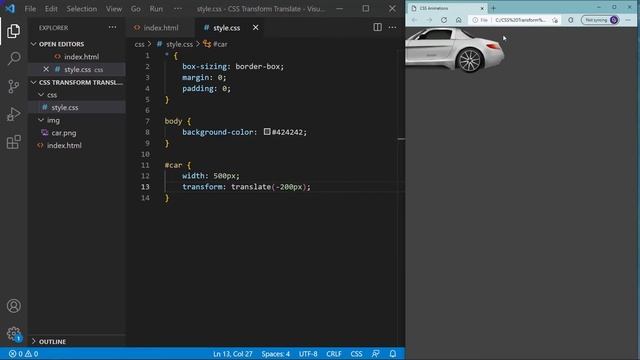Click the box-sizing: border-box line
640x360 pixels.
point(233,67)
